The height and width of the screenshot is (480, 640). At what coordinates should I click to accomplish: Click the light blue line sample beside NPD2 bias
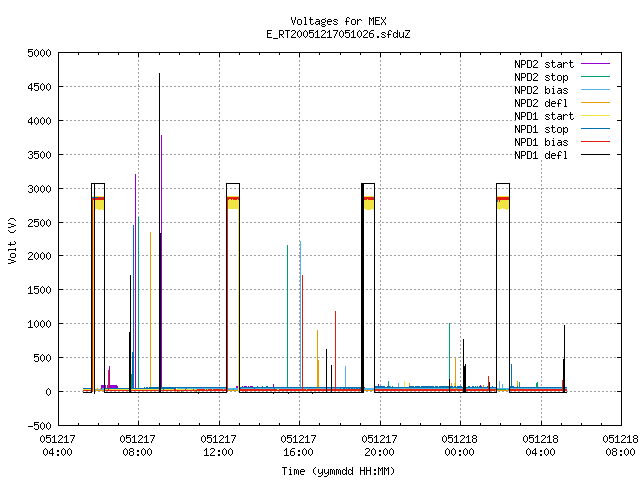click(x=596, y=90)
